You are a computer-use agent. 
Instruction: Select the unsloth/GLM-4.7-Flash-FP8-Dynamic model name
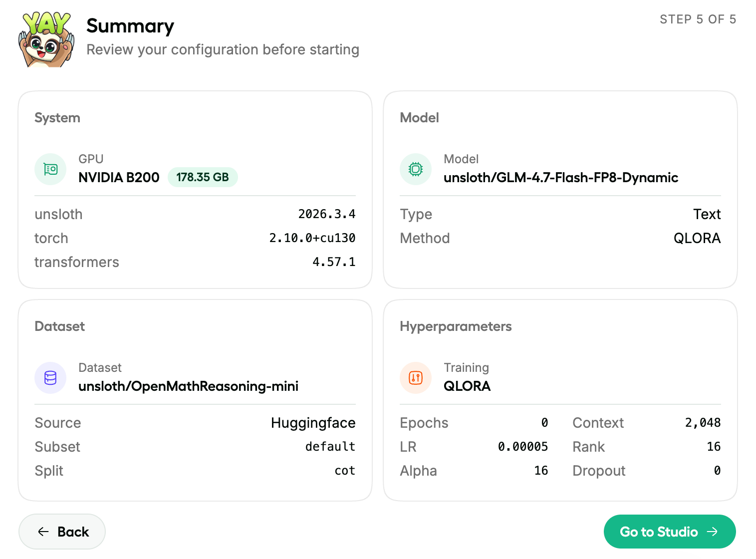click(x=560, y=178)
